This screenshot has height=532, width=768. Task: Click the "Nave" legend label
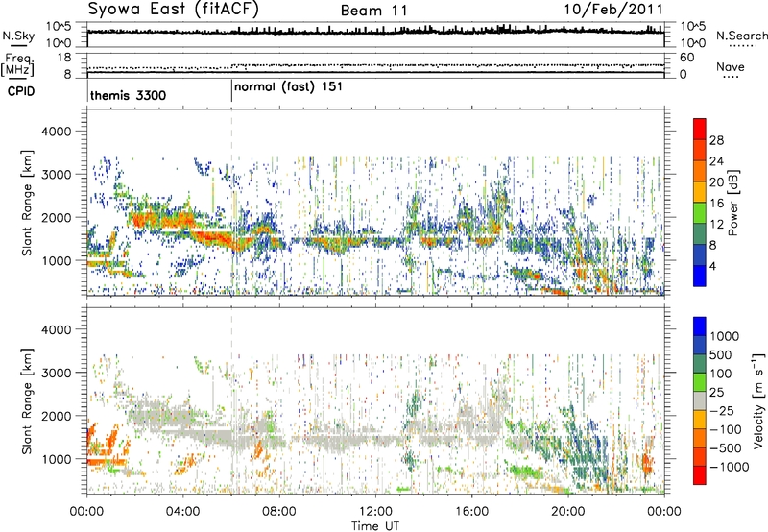[730, 67]
